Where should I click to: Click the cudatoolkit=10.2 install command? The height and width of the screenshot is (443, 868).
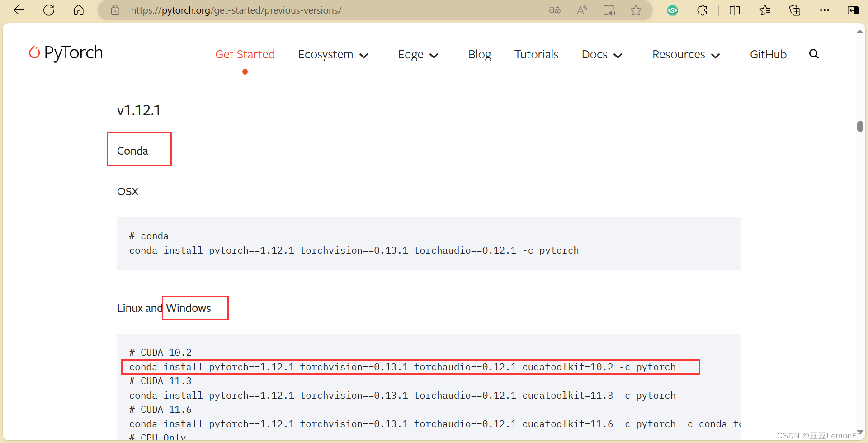point(402,367)
